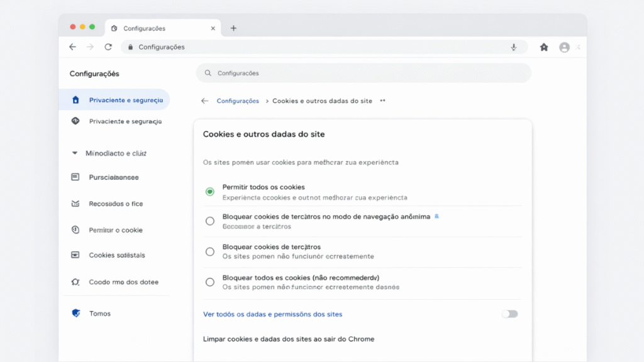Toggle the switch beside Ver todos os dados
Screen dimensions: 644x362
(509, 314)
